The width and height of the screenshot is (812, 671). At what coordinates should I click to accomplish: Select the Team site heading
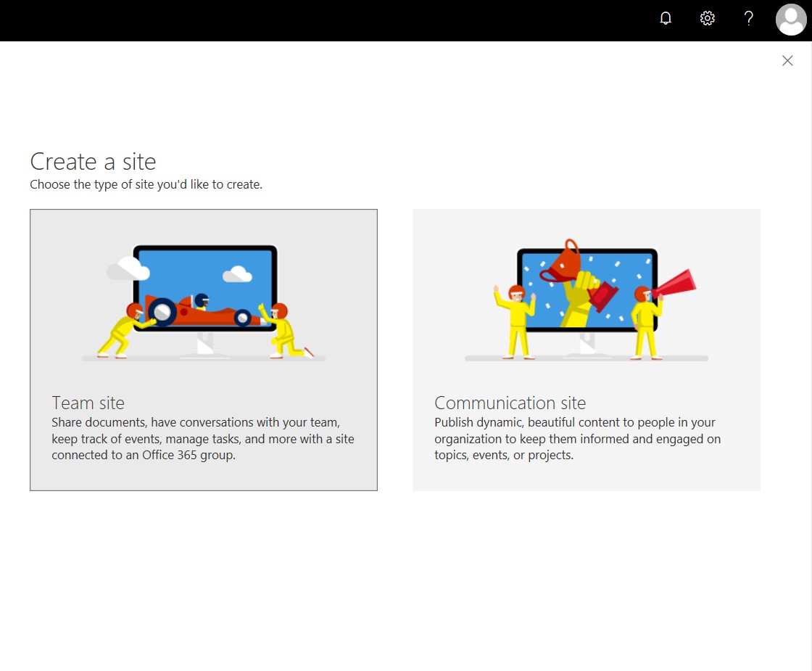88,403
